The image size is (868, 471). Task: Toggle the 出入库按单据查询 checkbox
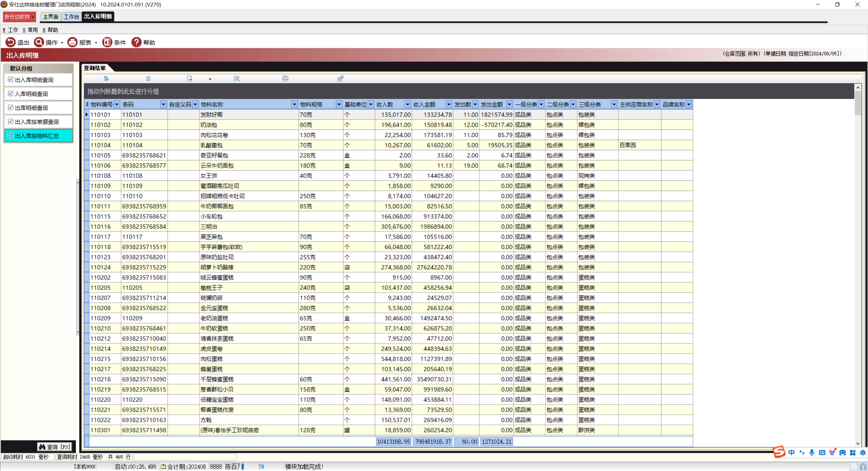click(11, 121)
